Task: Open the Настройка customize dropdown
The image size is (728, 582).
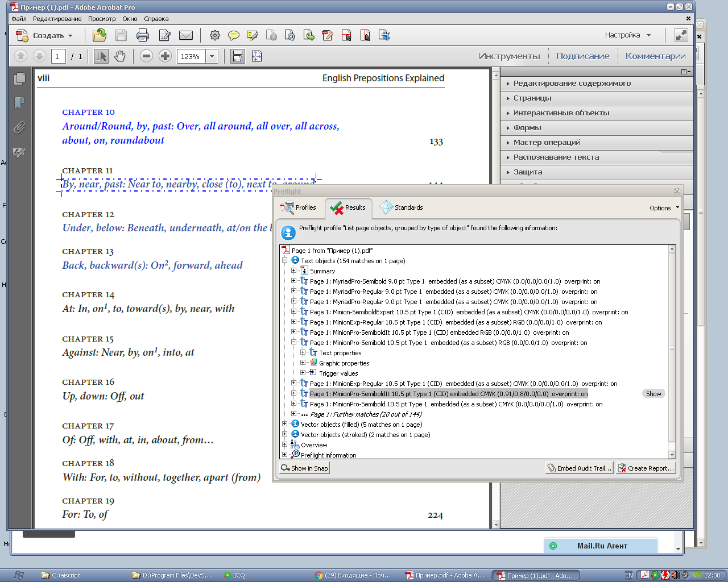Action: point(627,35)
